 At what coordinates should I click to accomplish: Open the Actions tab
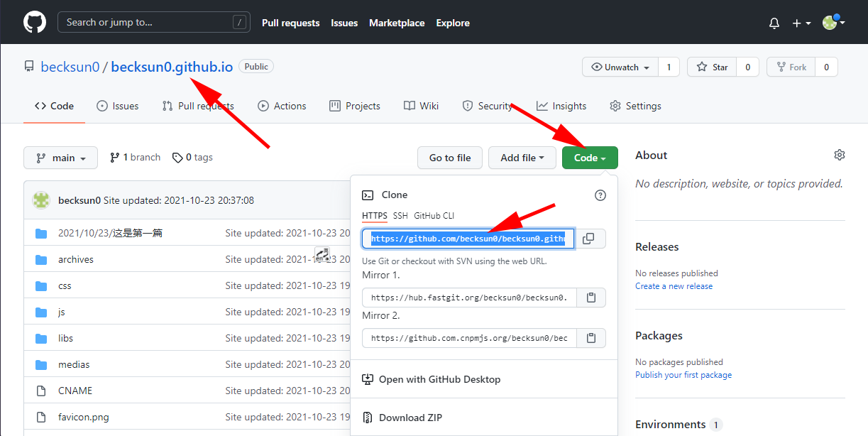pyautogui.click(x=282, y=106)
